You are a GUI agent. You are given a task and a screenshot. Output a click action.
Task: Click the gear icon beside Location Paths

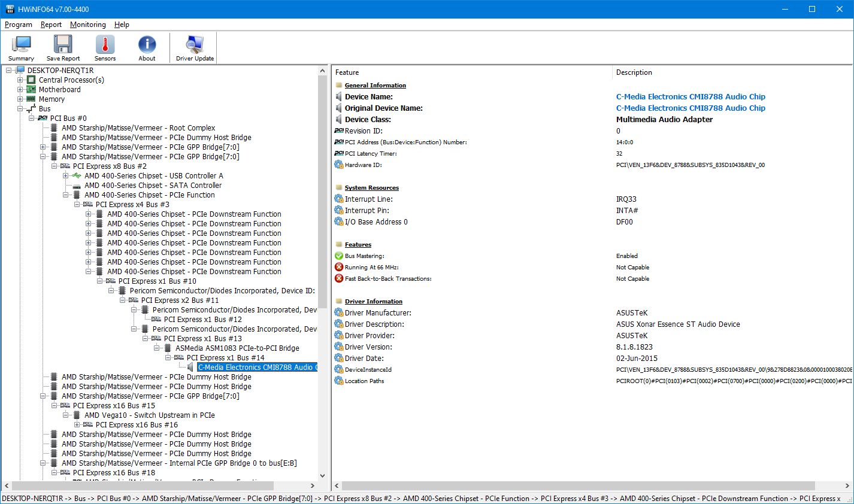coord(339,381)
